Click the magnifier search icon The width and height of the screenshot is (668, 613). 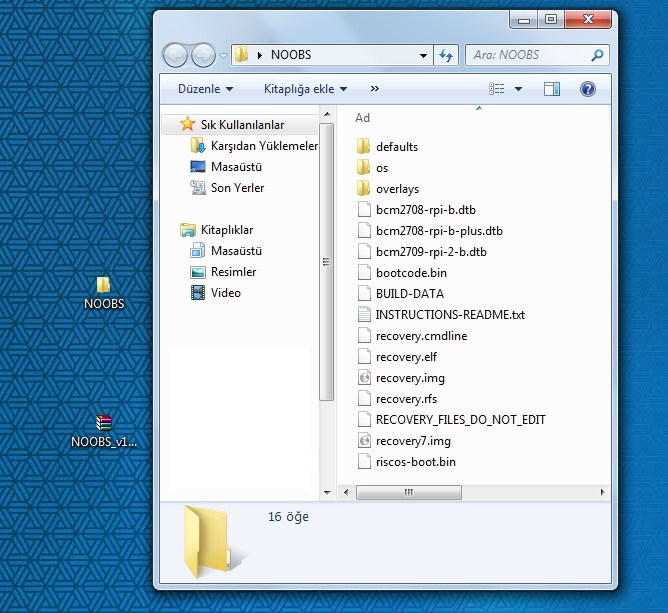click(597, 55)
